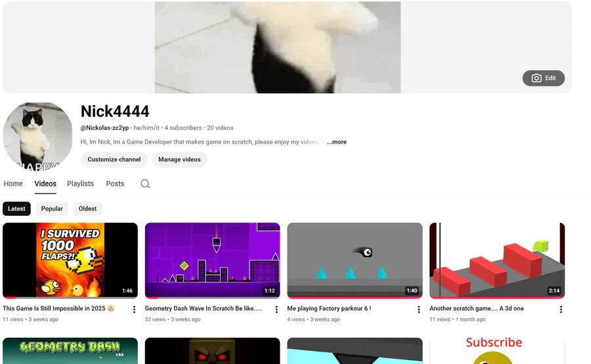Sort videos by Oldest
The image size is (591, 364).
[87, 209]
